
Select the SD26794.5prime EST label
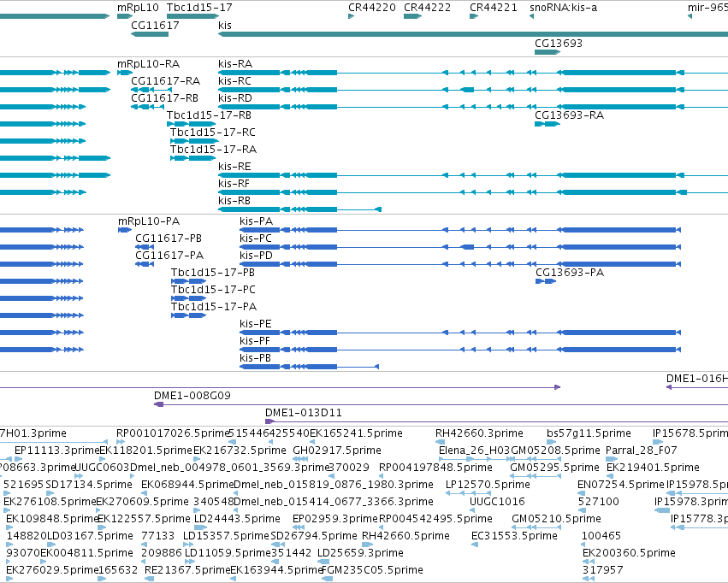point(314,536)
